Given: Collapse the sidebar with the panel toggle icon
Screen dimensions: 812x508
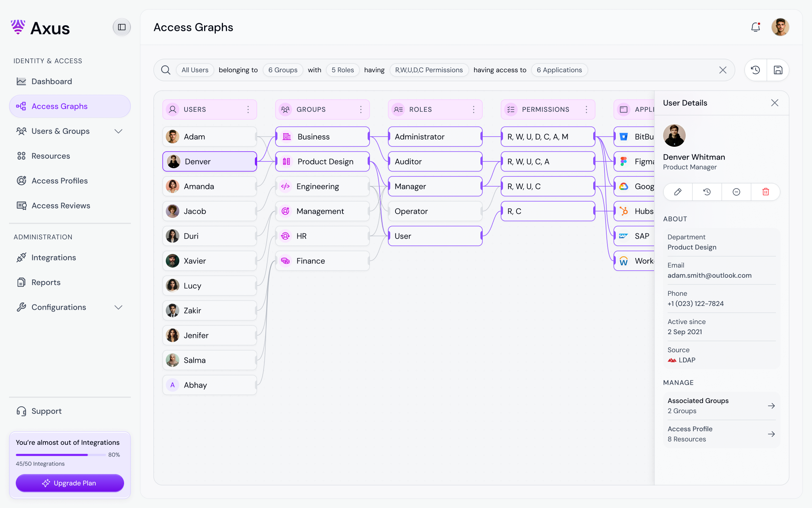Looking at the screenshot, I should pos(122,27).
